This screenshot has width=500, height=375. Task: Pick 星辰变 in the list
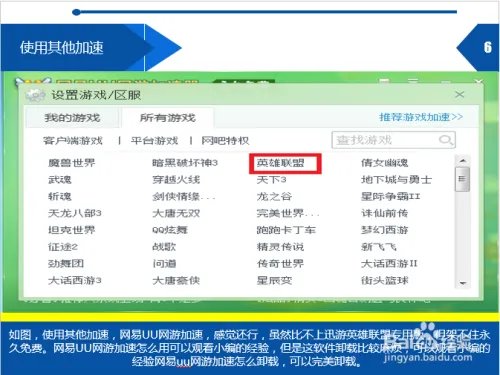pos(274,281)
